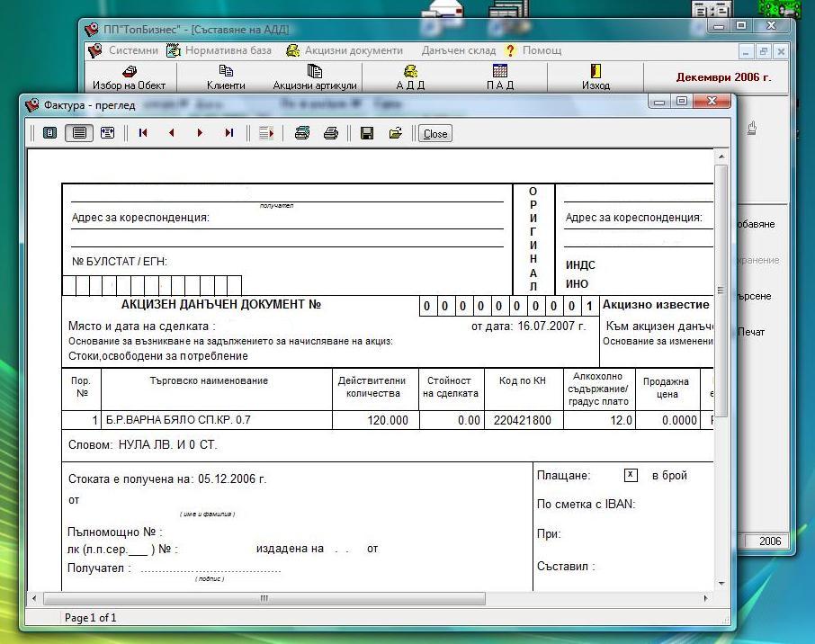
Task: Click the 2006 year field in background window
Action: tap(769, 541)
